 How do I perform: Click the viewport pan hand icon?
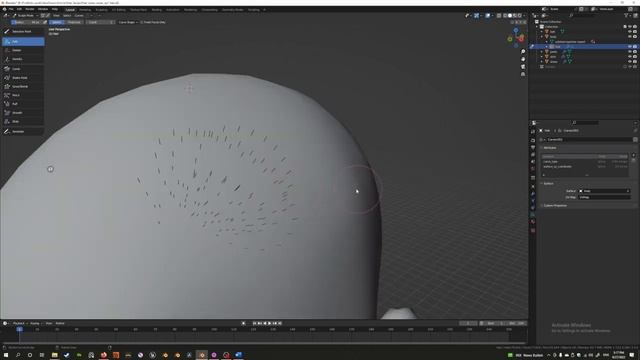pos(523,59)
